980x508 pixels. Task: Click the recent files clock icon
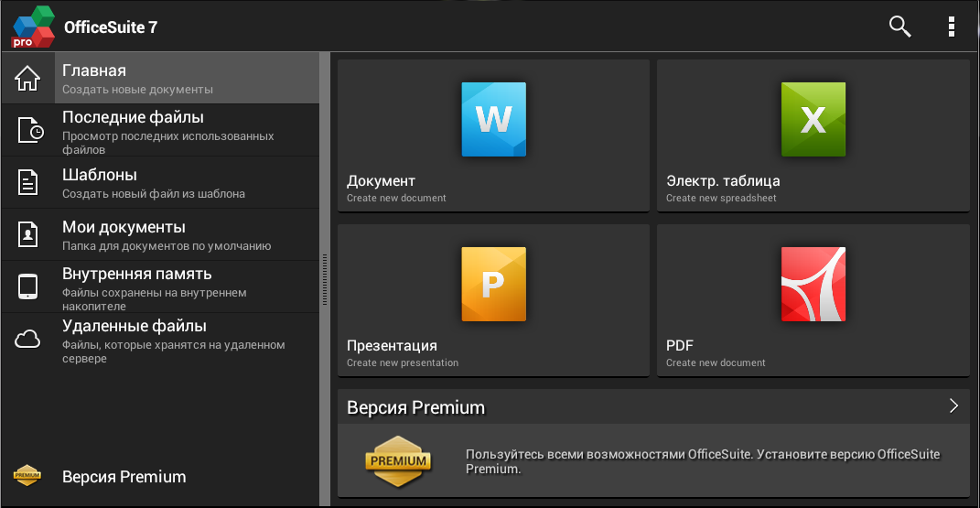29,130
